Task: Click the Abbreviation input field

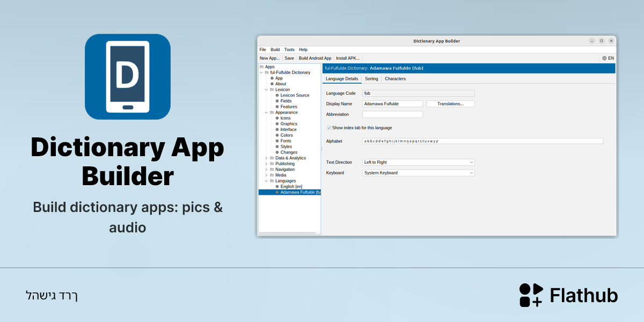Action: 392,114
